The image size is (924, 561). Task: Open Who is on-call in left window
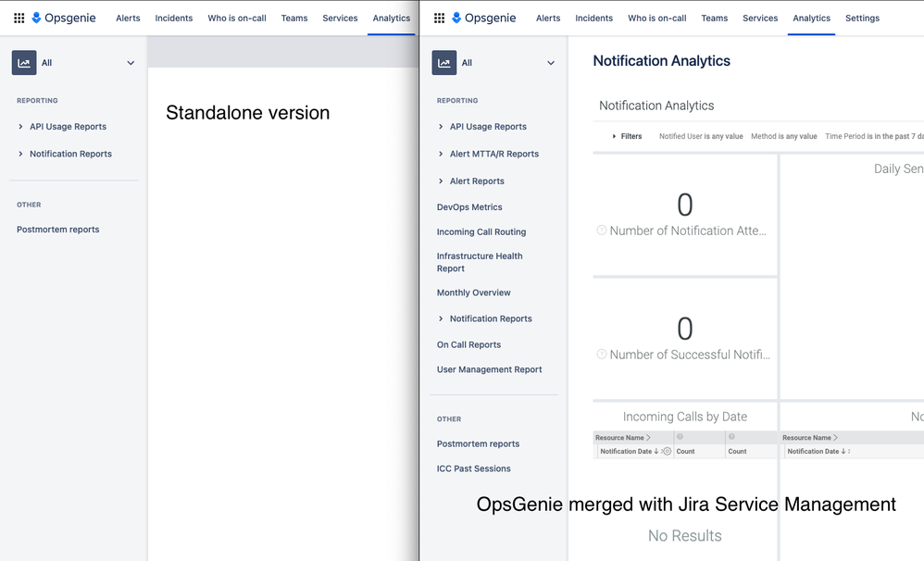click(237, 19)
